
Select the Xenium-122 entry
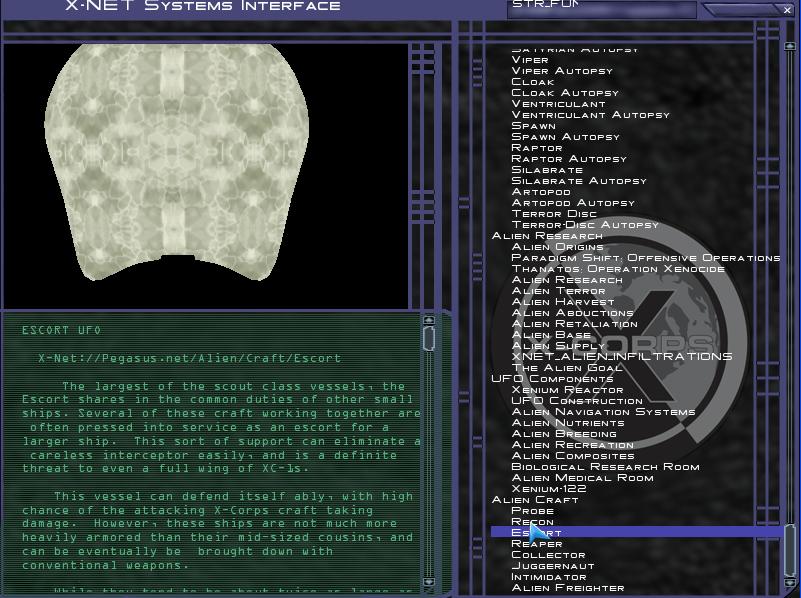pyautogui.click(x=549, y=489)
